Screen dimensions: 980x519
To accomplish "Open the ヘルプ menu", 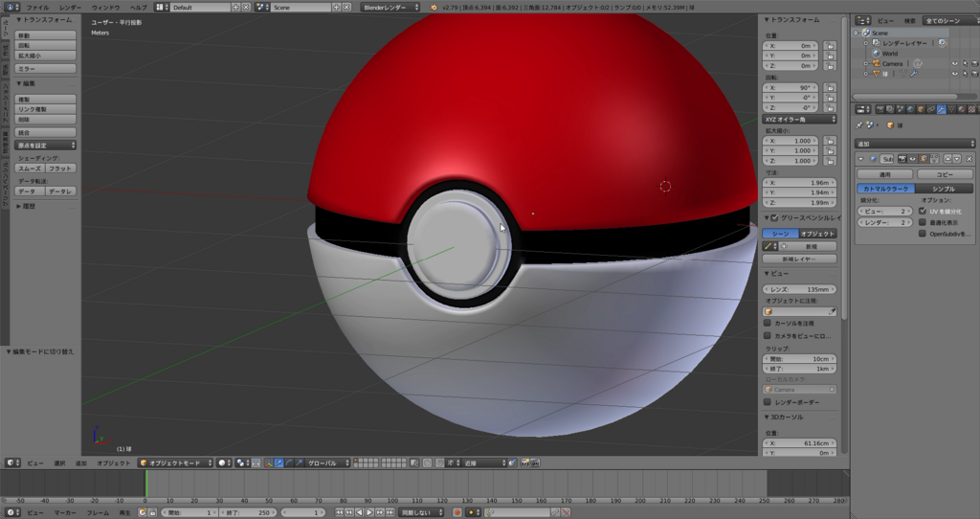I will pos(138,8).
